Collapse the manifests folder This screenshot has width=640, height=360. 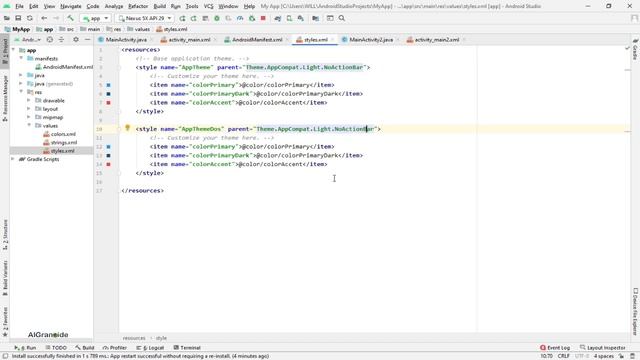point(21,58)
